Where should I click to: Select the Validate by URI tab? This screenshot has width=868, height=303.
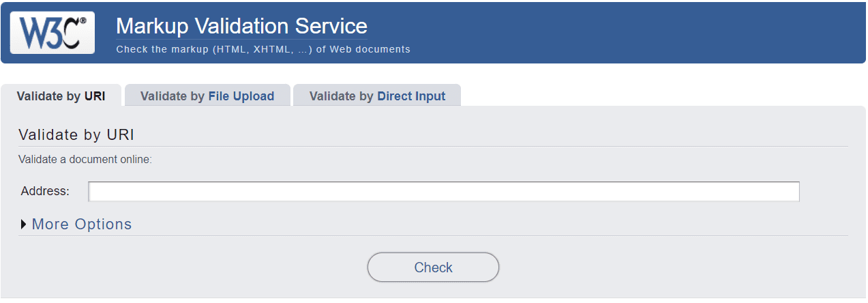[61, 96]
